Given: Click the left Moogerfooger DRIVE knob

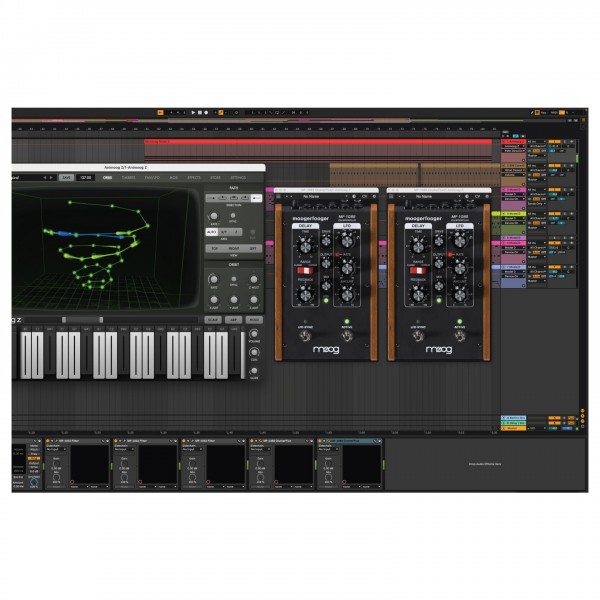Looking at the screenshot, I should coord(326,241).
